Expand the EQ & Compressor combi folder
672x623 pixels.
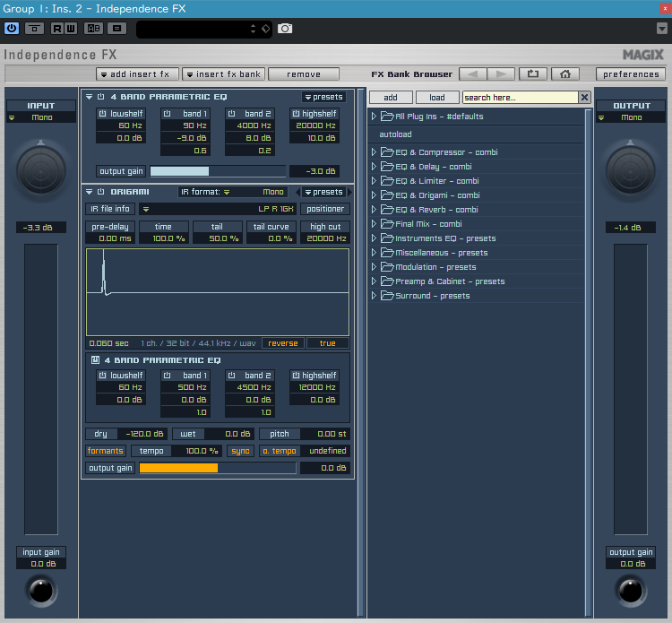coord(374,152)
